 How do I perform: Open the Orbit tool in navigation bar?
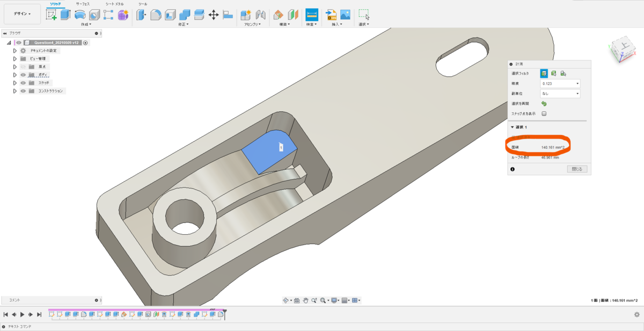(x=286, y=300)
